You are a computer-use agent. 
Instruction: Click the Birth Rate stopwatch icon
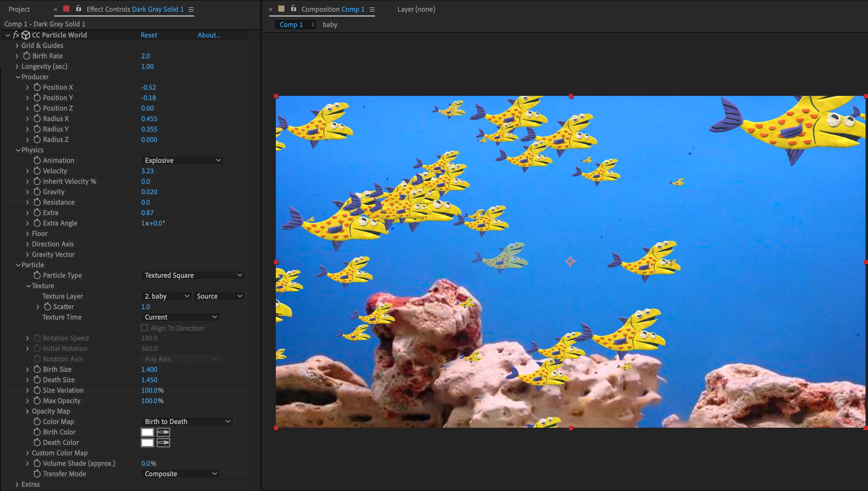(x=27, y=56)
